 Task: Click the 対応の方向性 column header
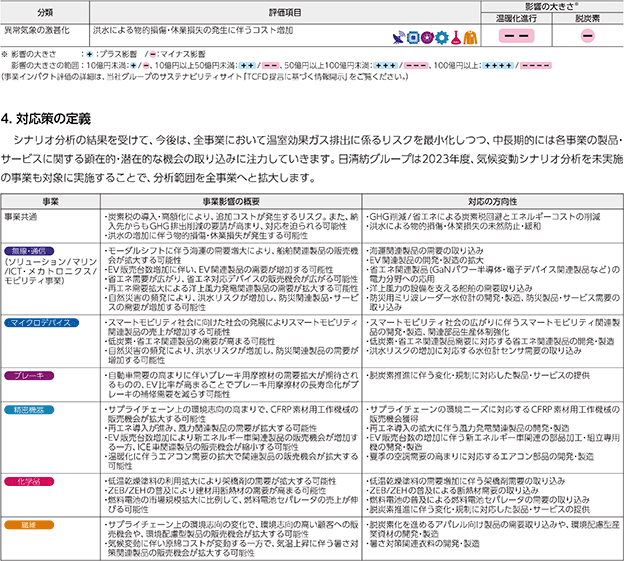click(x=493, y=202)
